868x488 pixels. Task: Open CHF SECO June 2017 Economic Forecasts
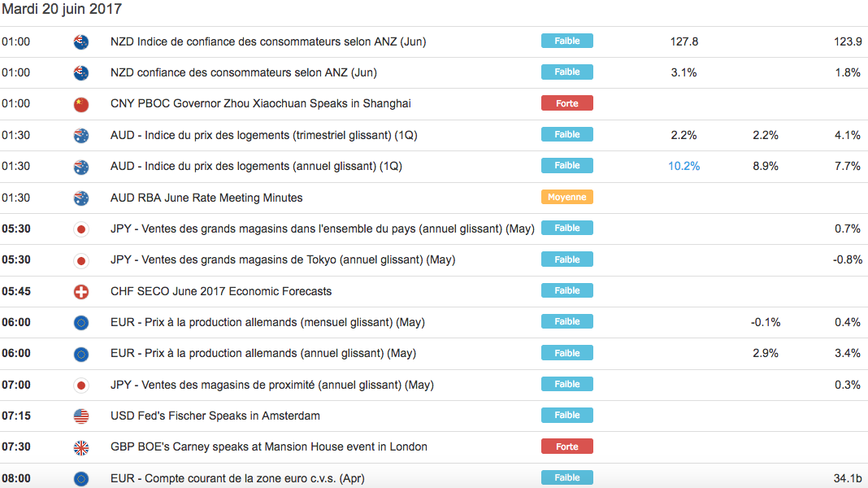pos(221,291)
